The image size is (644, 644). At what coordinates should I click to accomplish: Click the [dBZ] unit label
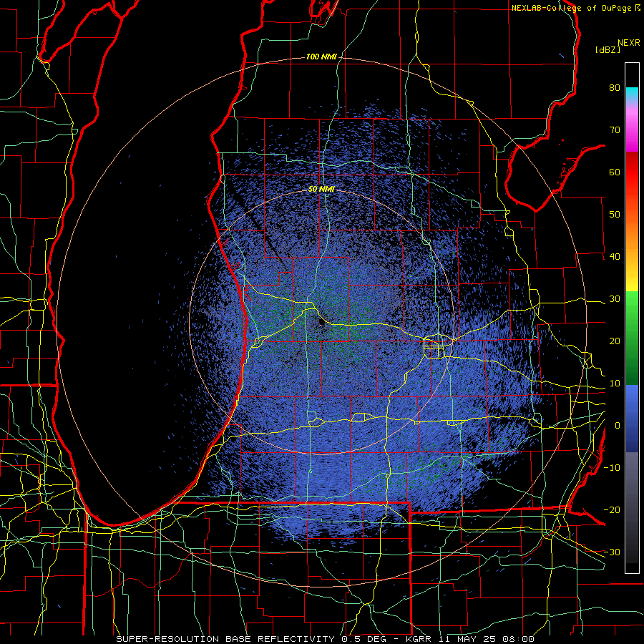click(608, 49)
